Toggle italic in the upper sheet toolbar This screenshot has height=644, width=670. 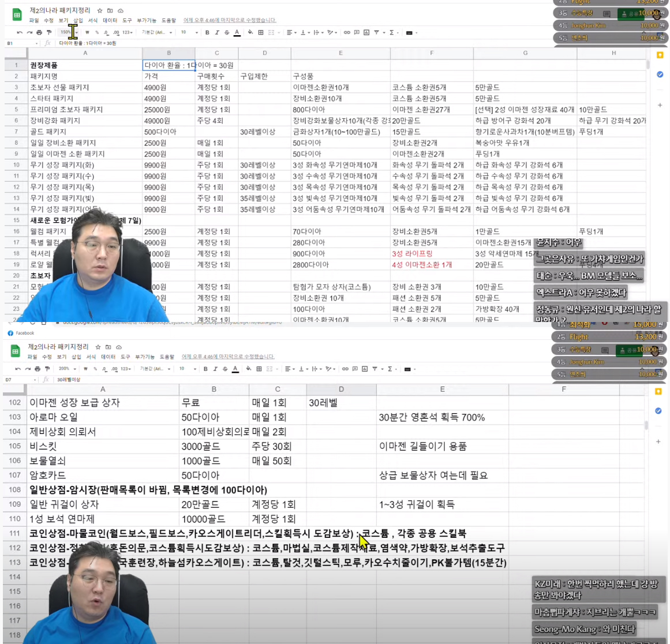[x=217, y=32]
